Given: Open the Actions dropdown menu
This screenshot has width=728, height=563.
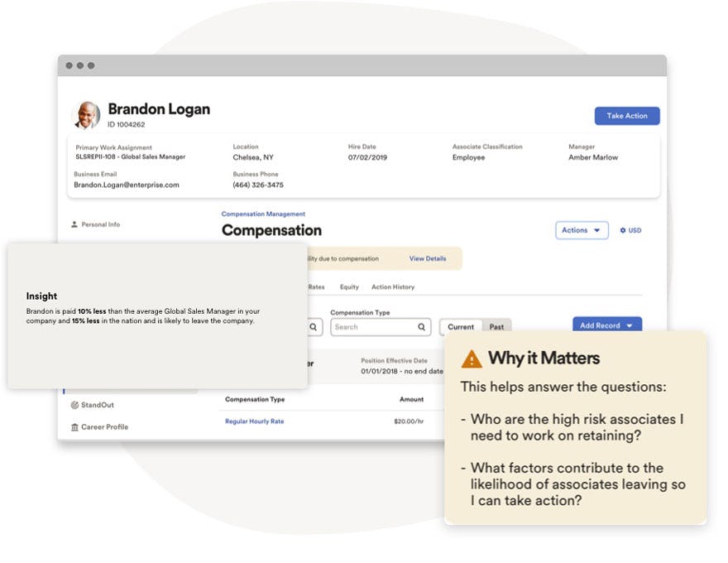Looking at the screenshot, I should [x=582, y=230].
